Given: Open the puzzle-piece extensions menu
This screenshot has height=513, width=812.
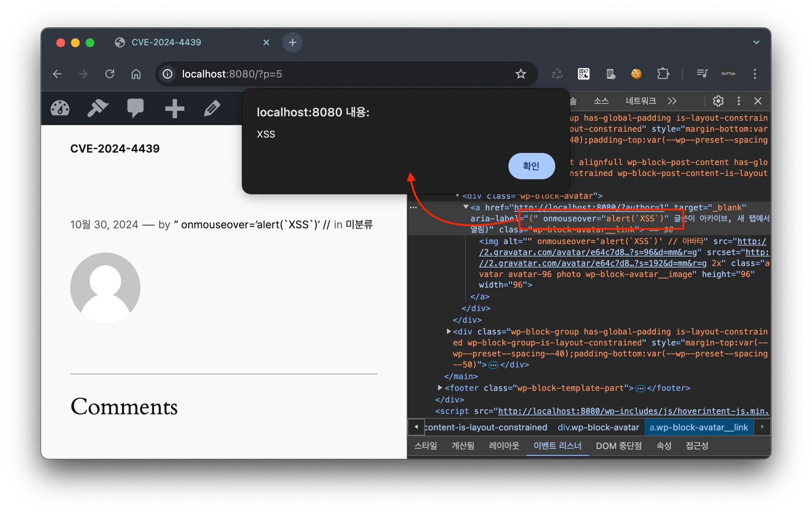Looking at the screenshot, I should pos(663,74).
